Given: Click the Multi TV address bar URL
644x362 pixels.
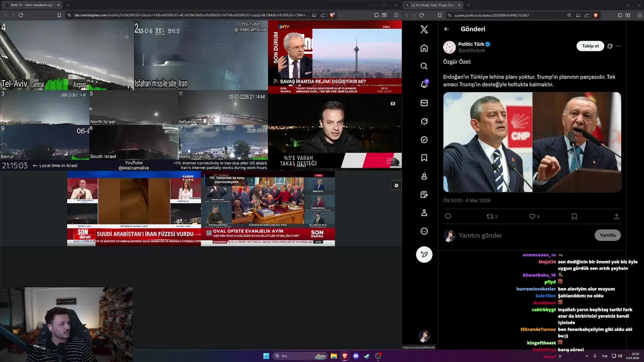Looking at the screenshot, I should pos(191,15).
